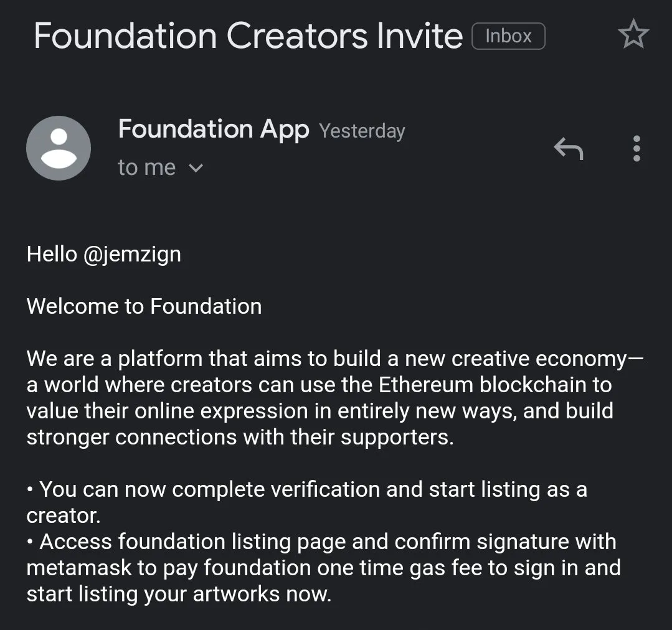Reply to the Foundation App email
Screen dimensions: 672x630
[x=568, y=149]
